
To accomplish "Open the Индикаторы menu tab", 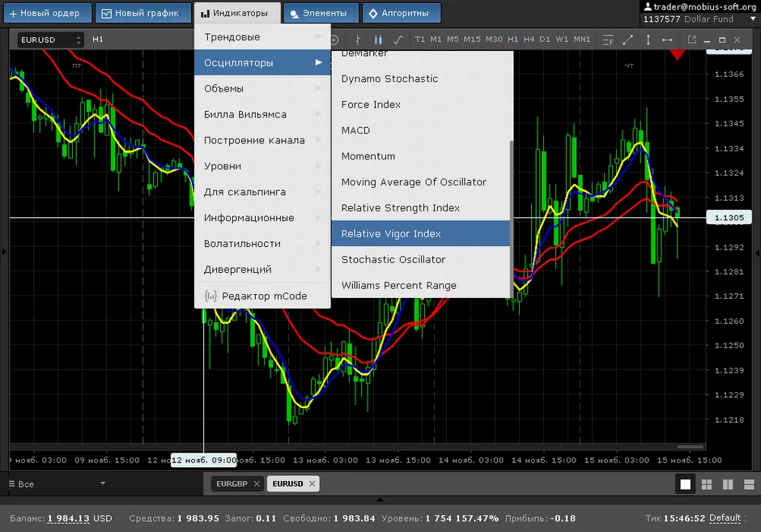I will (237, 13).
